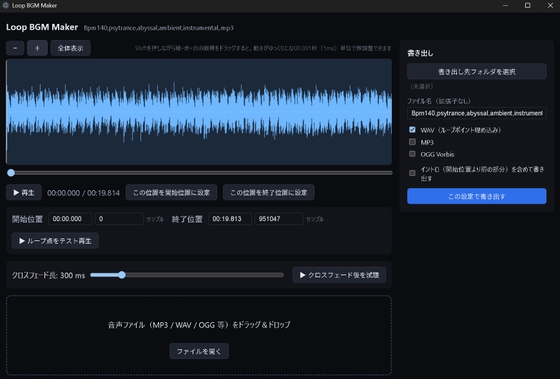Click the 書き出し panel heading

[x=420, y=53]
